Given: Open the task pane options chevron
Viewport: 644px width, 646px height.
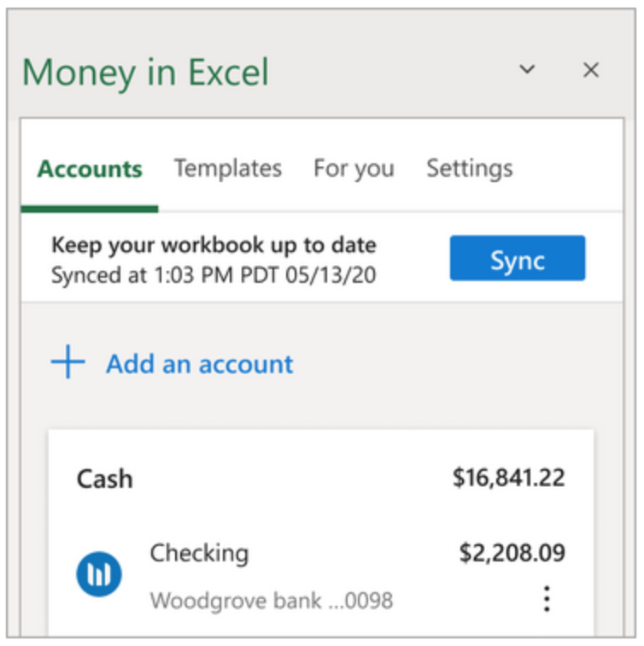Looking at the screenshot, I should 527,69.
